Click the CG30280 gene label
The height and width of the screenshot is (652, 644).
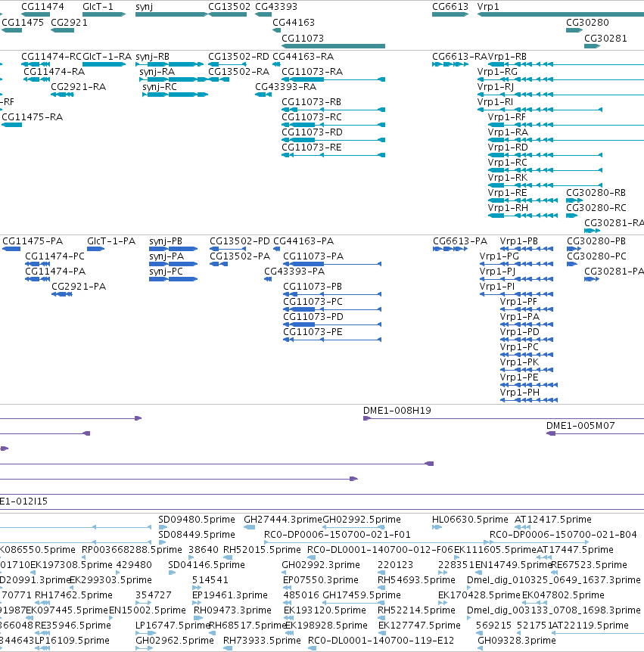587,23
